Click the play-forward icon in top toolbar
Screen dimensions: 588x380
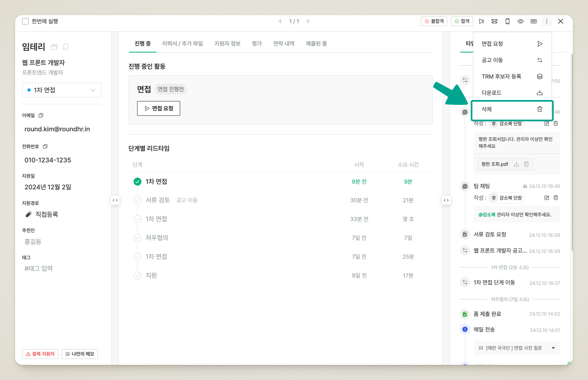point(481,21)
